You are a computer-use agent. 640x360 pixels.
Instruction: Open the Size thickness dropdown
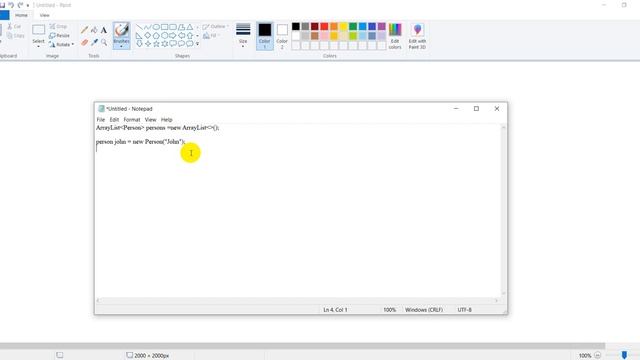(243, 36)
